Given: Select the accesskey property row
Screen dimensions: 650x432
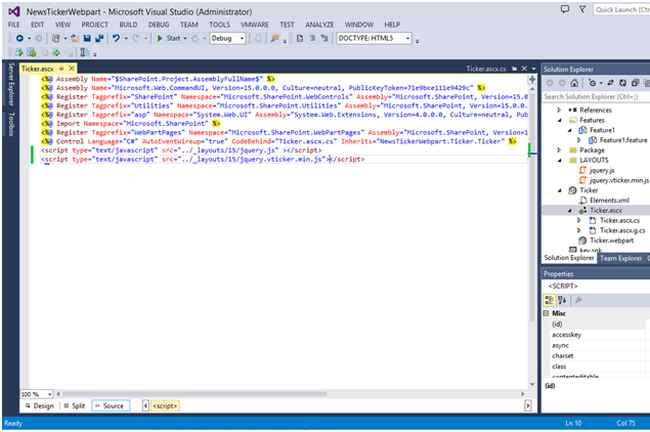Looking at the screenshot, I should (596, 335).
